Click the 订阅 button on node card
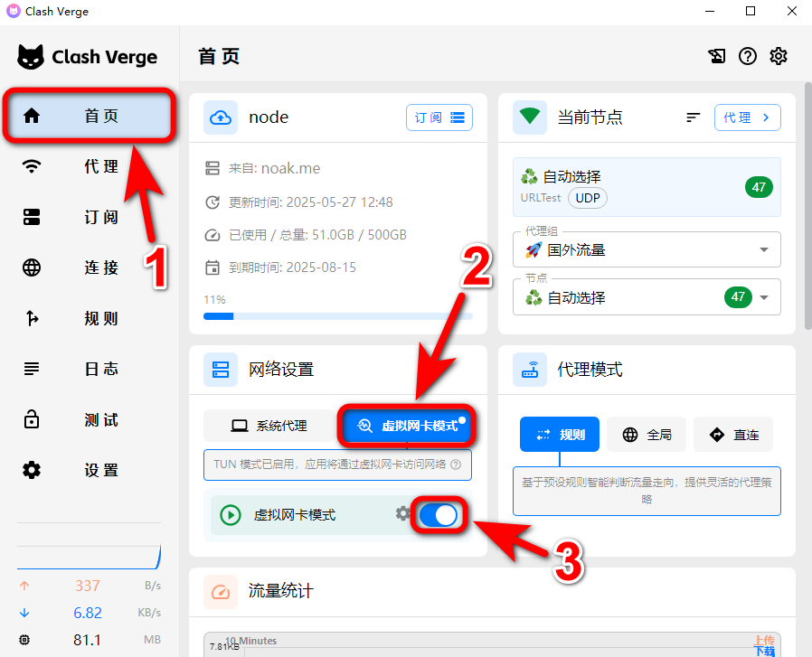 click(x=439, y=117)
